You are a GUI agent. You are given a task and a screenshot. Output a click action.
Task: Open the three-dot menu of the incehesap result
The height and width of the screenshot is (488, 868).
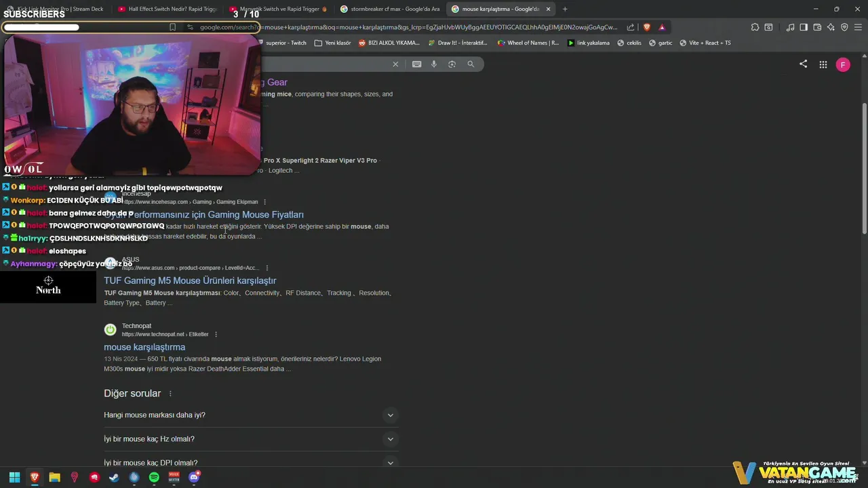(x=264, y=202)
